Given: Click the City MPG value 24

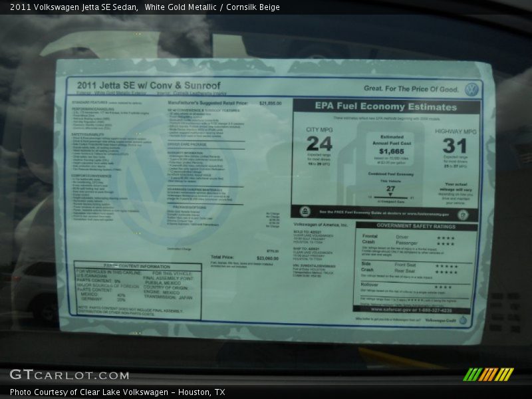Looking at the screenshot, I should (x=319, y=144).
